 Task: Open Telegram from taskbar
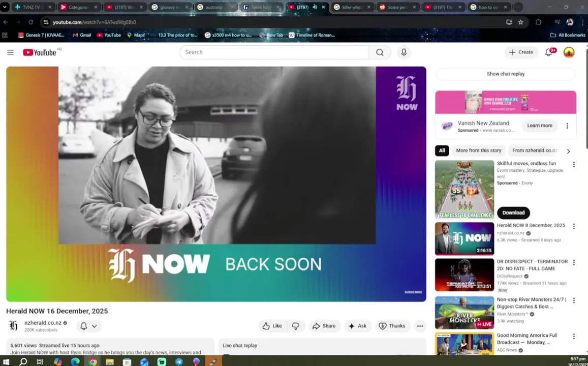click(x=179, y=361)
